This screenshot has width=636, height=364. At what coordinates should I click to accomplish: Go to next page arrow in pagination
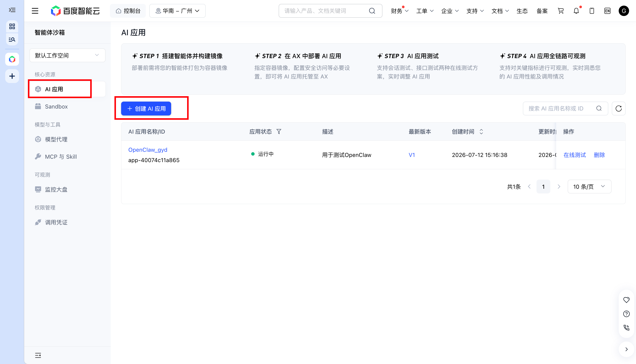tap(559, 187)
